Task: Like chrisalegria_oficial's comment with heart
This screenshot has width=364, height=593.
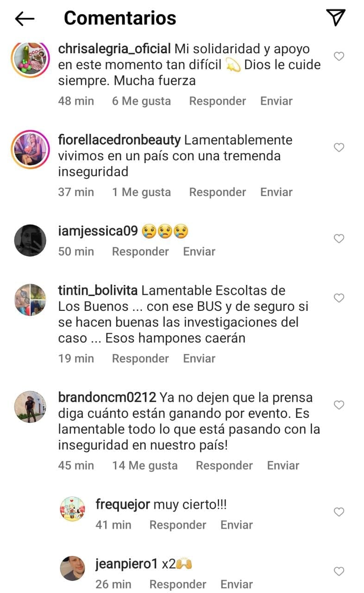Action: click(x=339, y=57)
